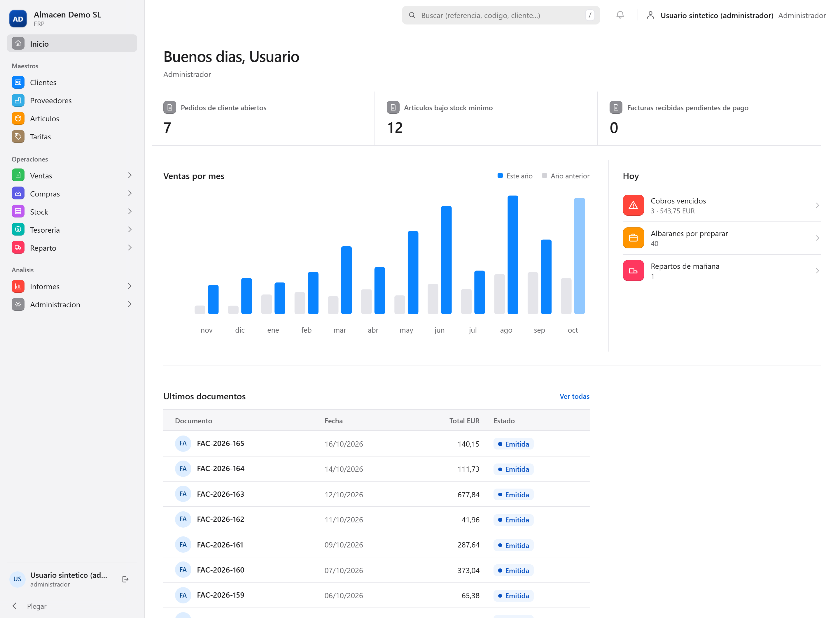Click the Cobros vencidos warning icon
840x618 pixels.
633,206
